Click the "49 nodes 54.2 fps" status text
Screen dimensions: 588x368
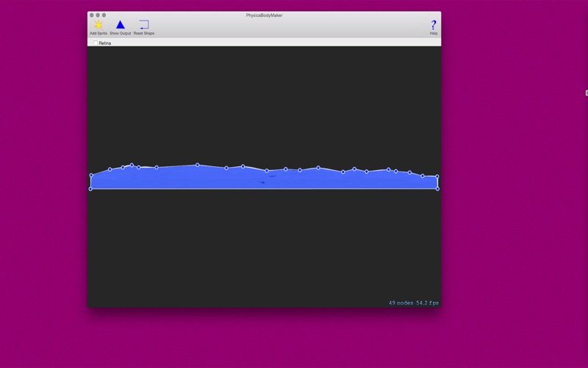tap(414, 302)
